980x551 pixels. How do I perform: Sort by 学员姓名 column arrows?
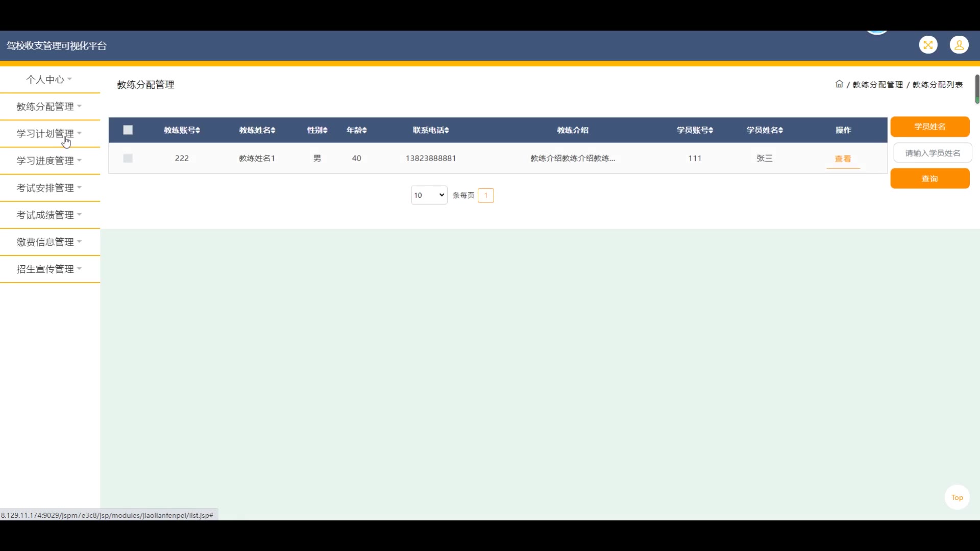tap(780, 131)
